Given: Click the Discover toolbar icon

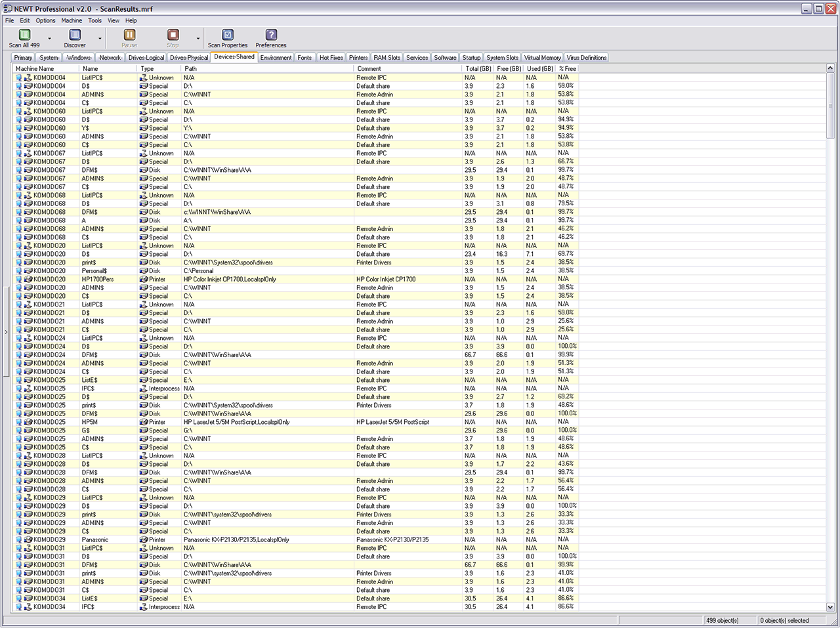Looking at the screenshot, I should coord(75,35).
